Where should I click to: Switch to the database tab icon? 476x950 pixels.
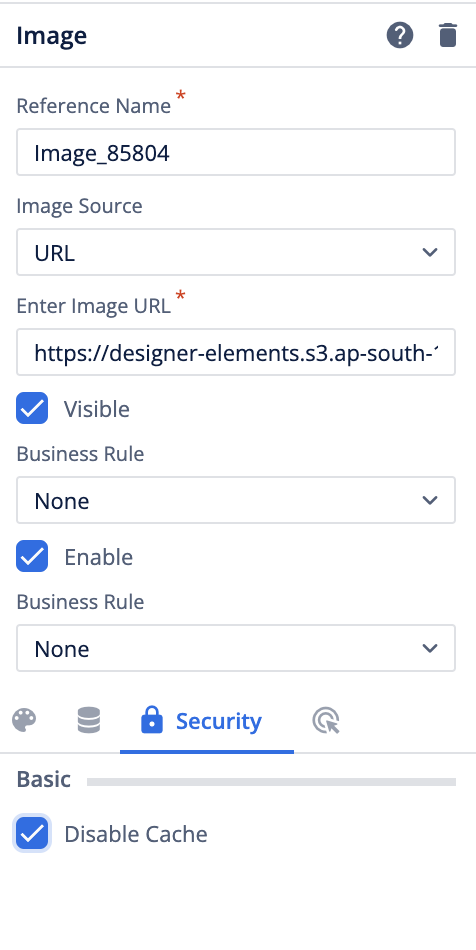[x=89, y=721]
